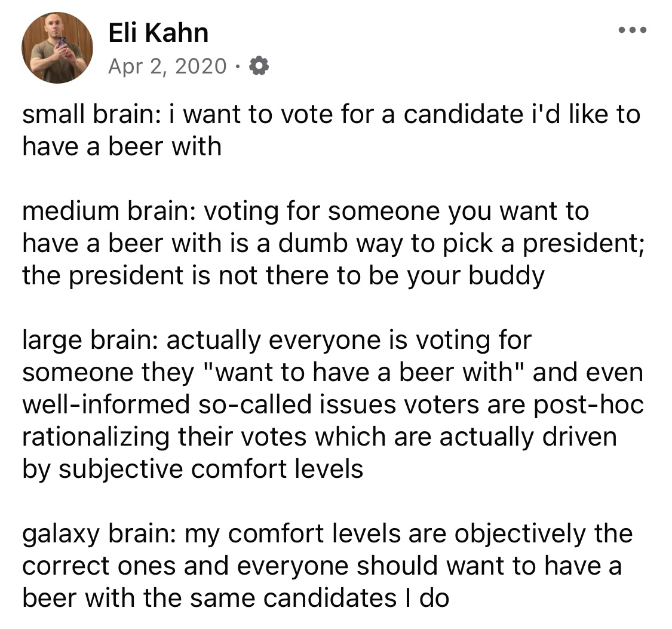
Task: Click the 'galaxy brain:' label text
Action: [97, 534]
